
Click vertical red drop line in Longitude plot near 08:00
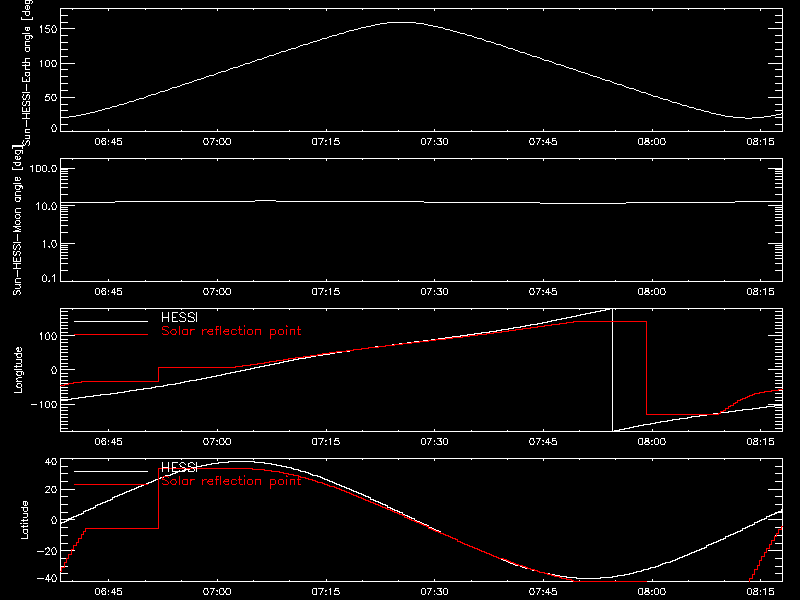click(x=646, y=368)
